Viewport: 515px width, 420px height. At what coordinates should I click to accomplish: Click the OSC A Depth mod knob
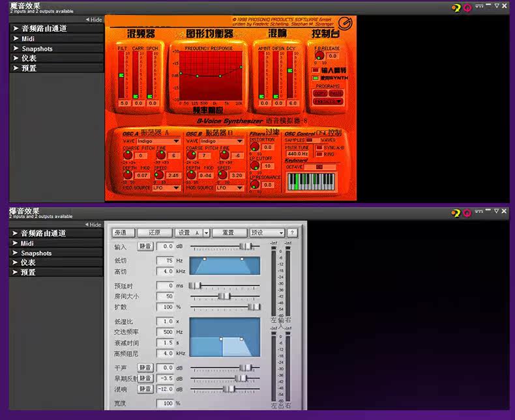pyautogui.click(x=127, y=175)
